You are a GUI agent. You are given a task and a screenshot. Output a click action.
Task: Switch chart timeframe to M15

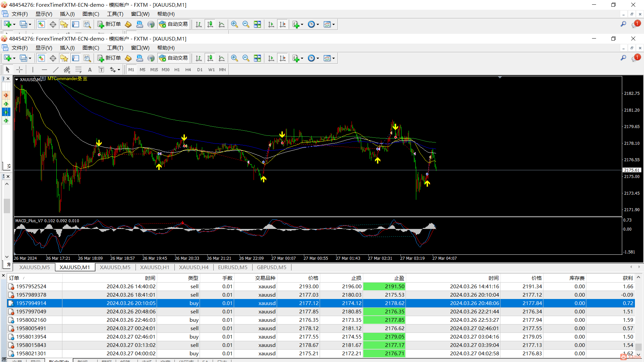click(154, 70)
